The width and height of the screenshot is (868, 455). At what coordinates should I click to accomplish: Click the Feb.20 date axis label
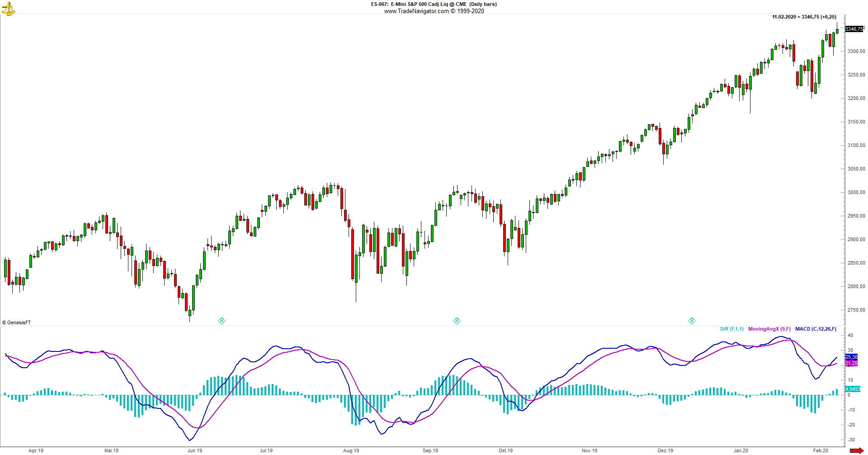click(x=821, y=450)
